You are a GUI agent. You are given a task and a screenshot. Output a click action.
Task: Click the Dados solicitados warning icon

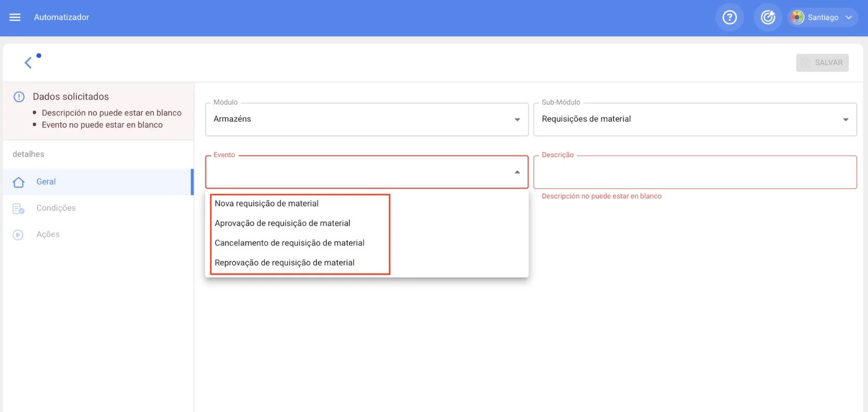[19, 97]
